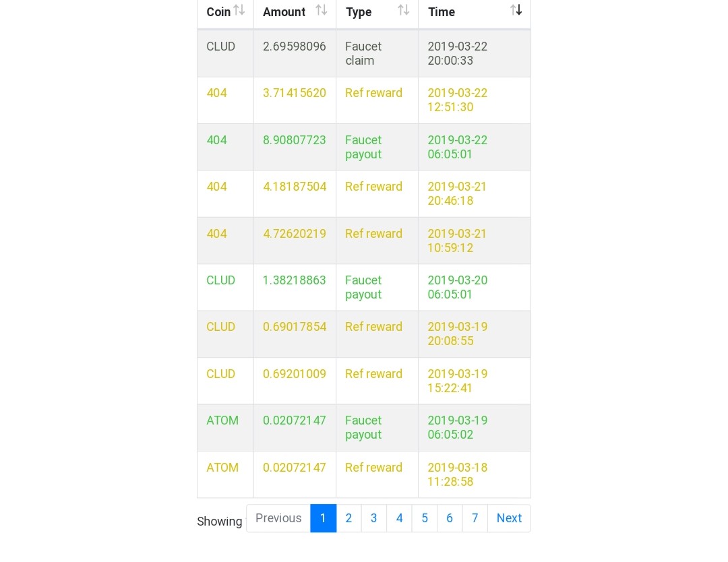Image resolution: width=728 pixels, height=562 pixels.
Task: Click time 2019-03-18 11:28:58
Action: click(x=457, y=474)
